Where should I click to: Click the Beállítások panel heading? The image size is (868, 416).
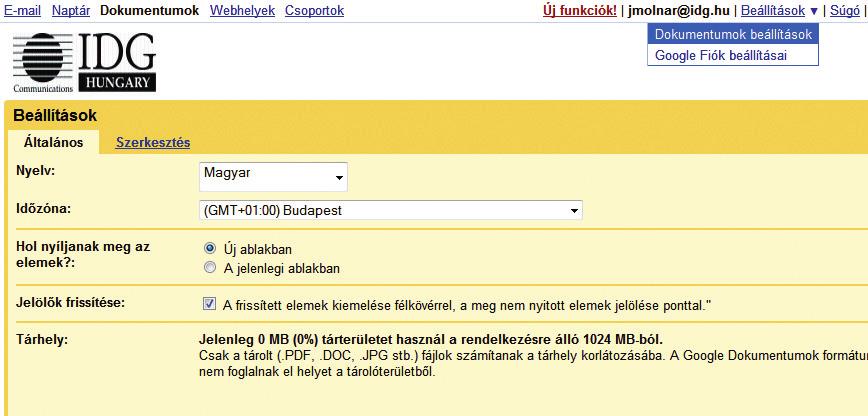55,116
